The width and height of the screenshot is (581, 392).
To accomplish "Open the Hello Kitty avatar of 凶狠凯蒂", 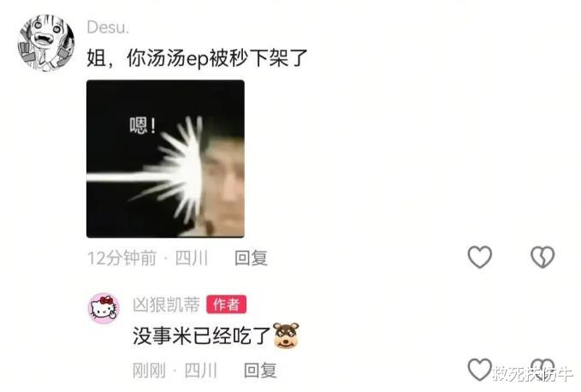I will pyautogui.click(x=104, y=308).
